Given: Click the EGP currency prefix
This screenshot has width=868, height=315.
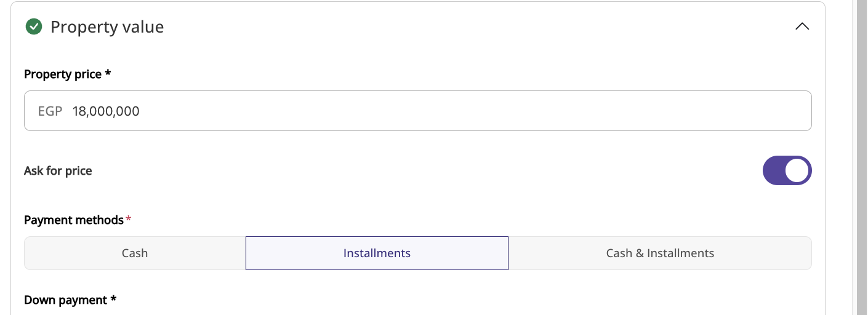Looking at the screenshot, I should [x=50, y=111].
